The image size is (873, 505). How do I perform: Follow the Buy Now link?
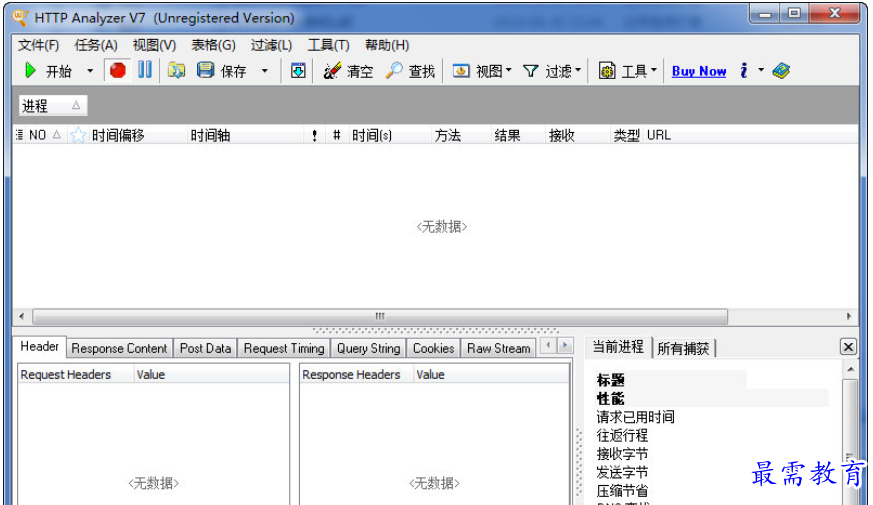click(699, 71)
